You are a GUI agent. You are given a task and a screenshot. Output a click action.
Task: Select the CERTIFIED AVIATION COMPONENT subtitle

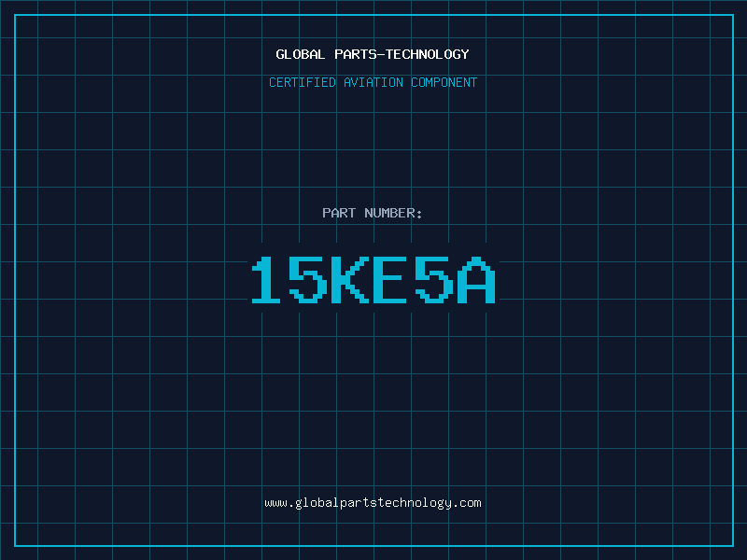click(x=373, y=82)
